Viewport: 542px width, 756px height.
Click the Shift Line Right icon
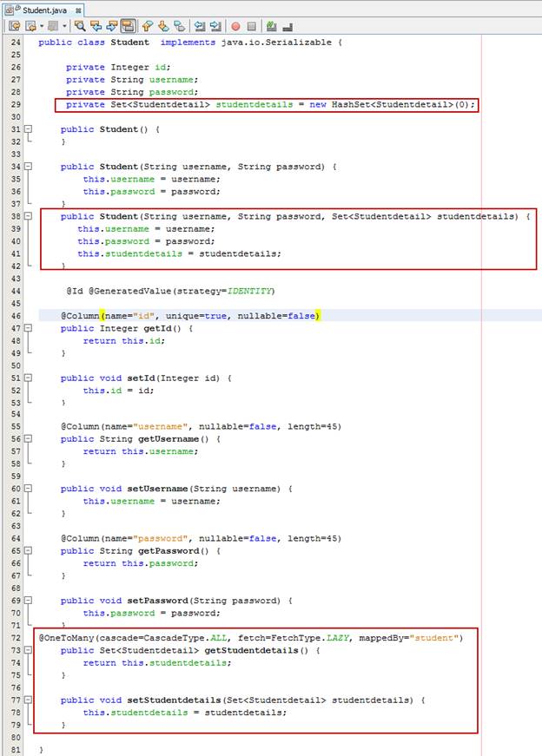click(x=215, y=26)
